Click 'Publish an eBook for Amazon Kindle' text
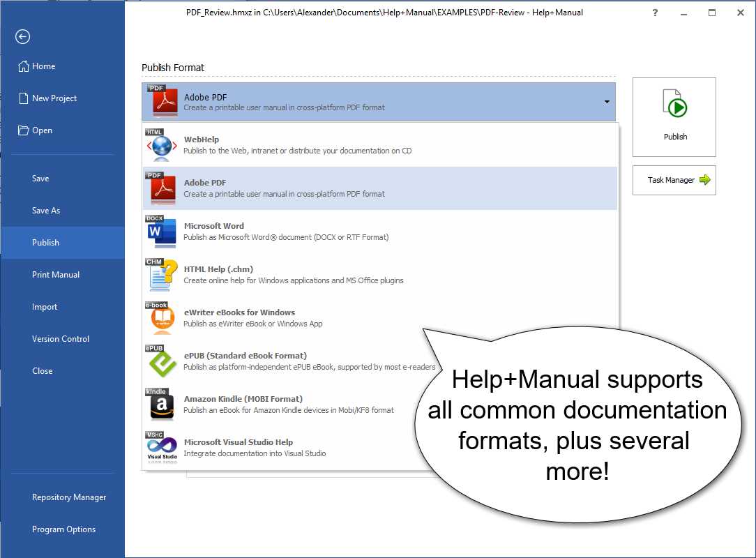Viewport: 756px width, 558px height. click(x=288, y=410)
